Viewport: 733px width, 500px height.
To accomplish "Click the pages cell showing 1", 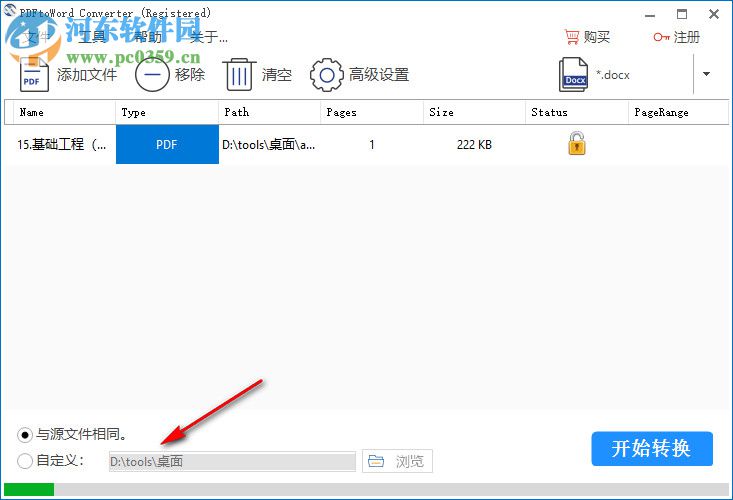I will [372, 145].
